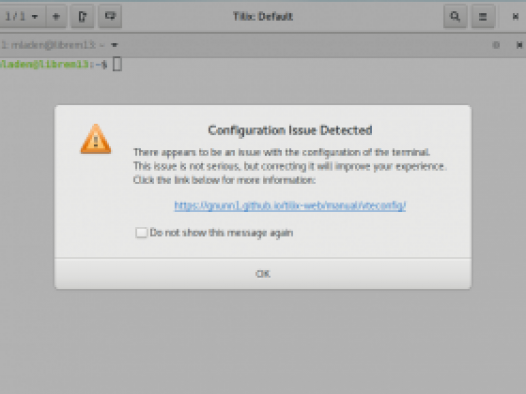Click the dialog's issue description paragraph

(x=290, y=166)
